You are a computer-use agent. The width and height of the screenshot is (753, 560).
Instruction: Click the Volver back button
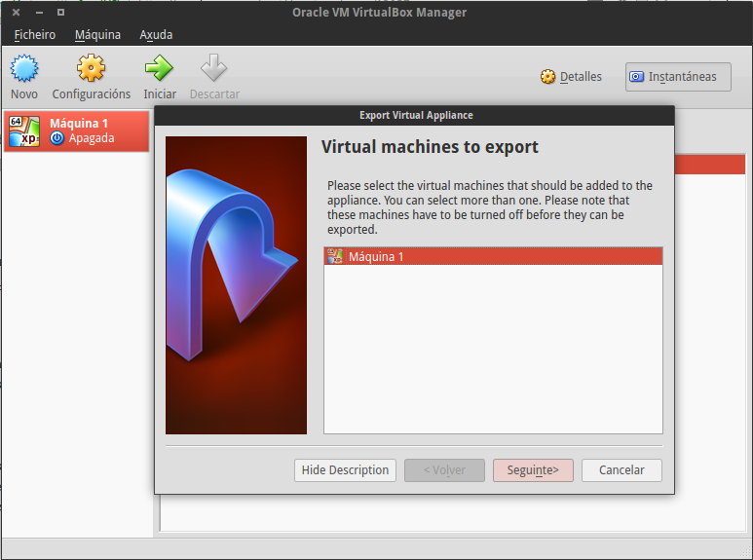(x=444, y=470)
